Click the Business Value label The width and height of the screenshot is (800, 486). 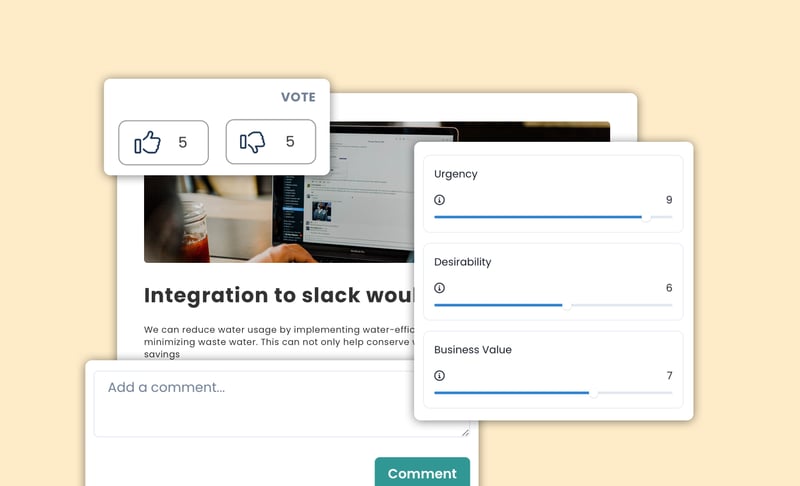(472, 350)
